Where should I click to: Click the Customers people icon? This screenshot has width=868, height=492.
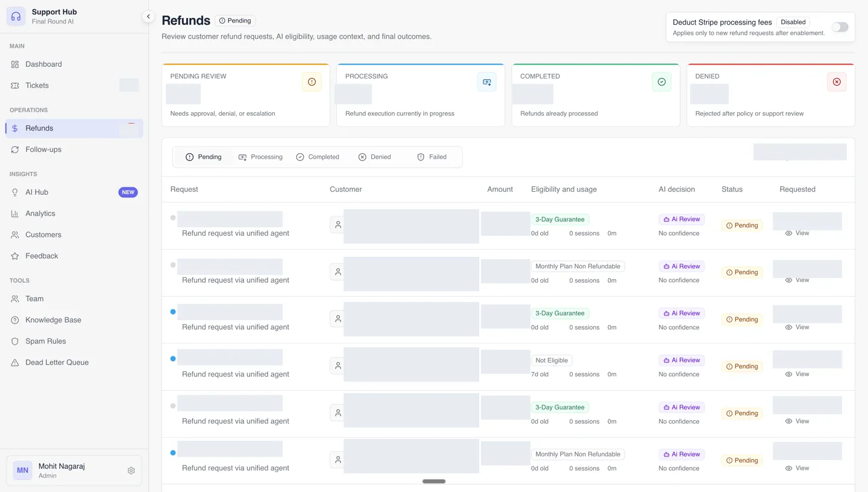coord(15,235)
